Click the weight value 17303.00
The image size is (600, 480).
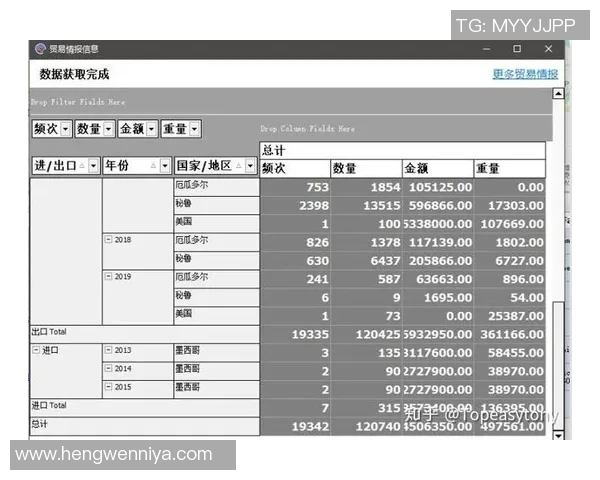515,206
